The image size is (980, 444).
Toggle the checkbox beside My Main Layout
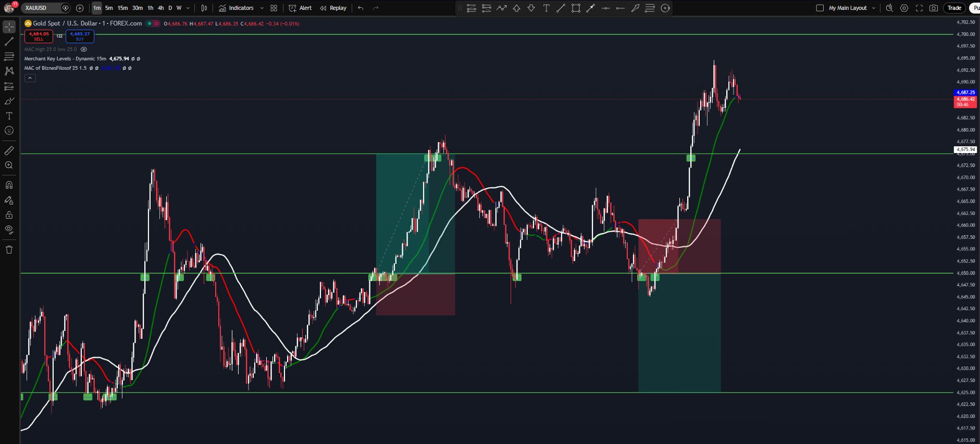click(820, 8)
